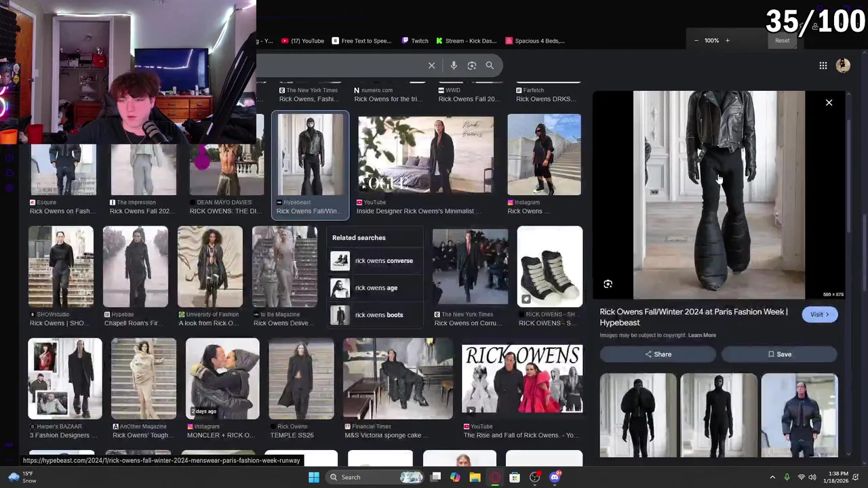This screenshot has width=868, height=488.
Task: Open Discord from the taskbar
Action: (x=555, y=477)
